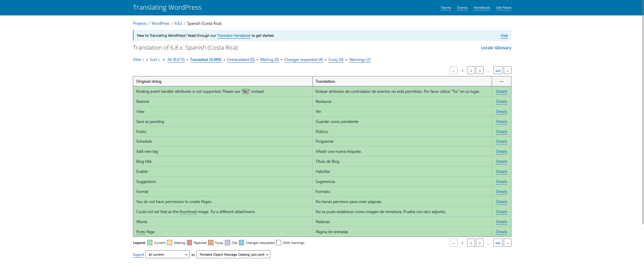
Task: Click the translation 'Guardar como pendiente'
Action: pyautogui.click(x=337, y=122)
